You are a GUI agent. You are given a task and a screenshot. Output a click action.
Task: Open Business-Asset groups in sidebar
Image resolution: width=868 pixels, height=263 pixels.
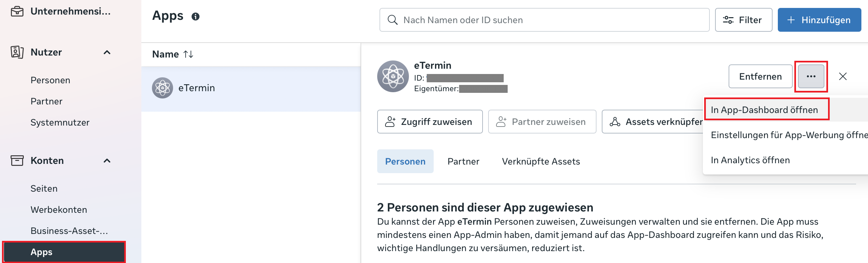coord(69,231)
